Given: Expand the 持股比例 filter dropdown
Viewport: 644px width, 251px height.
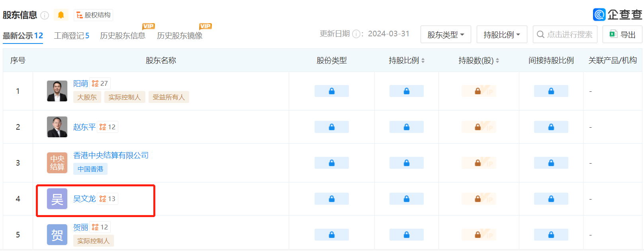Looking at the screenshot, I should coord(502,35).
